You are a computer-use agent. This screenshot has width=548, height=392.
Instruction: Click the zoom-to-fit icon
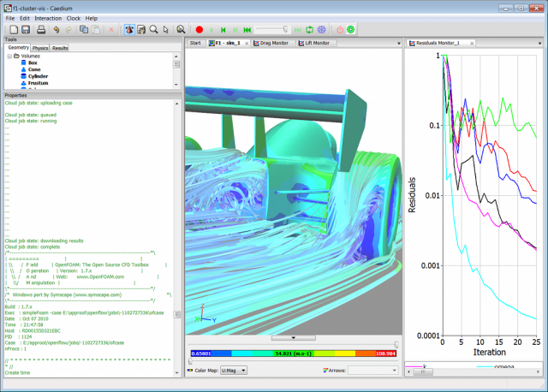coord(181,30)
